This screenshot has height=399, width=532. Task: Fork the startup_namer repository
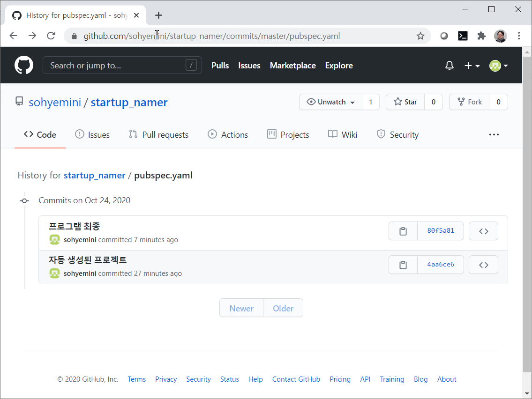point(469,102)
